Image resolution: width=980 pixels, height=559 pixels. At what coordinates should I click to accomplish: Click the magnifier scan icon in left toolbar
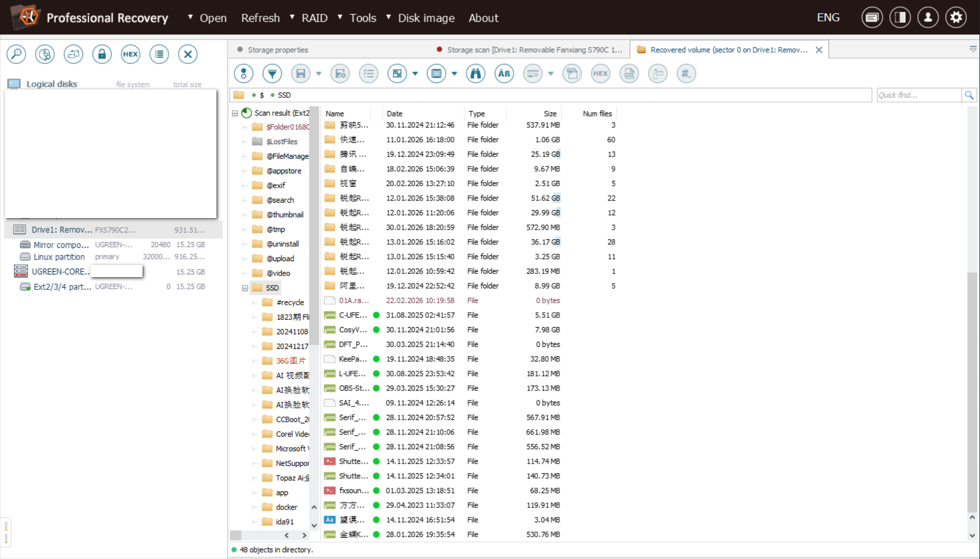[x=16, y=54]
